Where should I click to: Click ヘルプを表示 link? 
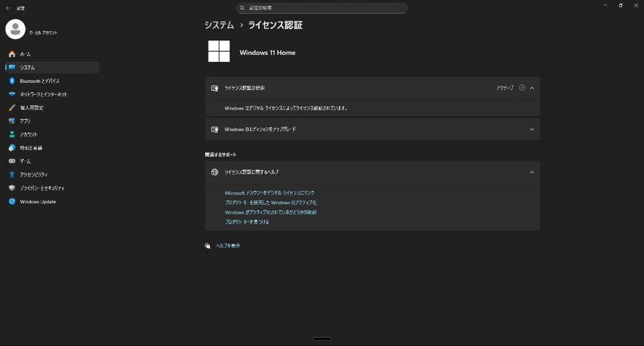[x=228, y=245]
